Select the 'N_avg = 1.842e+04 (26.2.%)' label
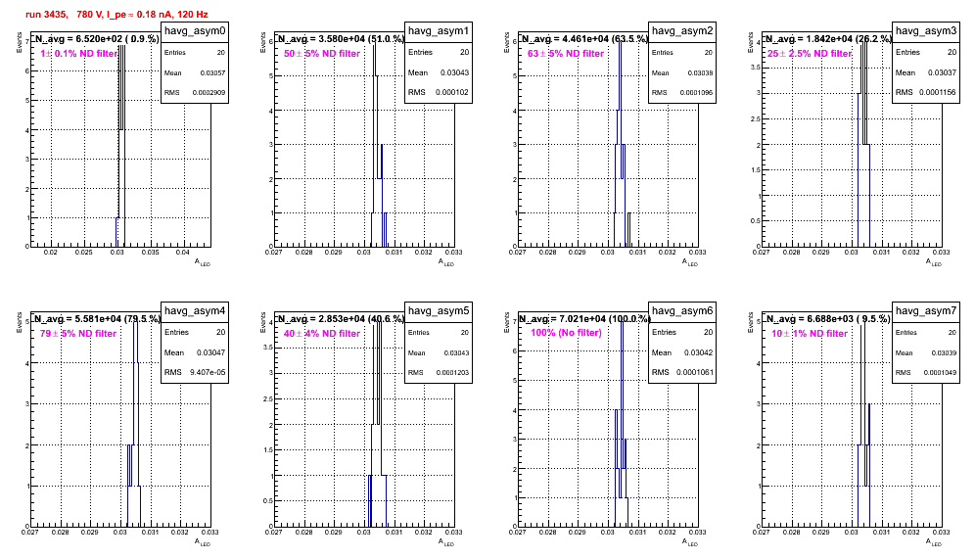Image resolution: width=975 pixels, height=560 pixels. [828, 38]
